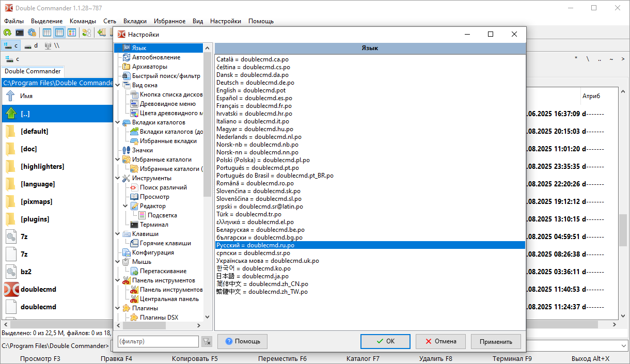Click the Помощь button in dialog
This screenshot has width=630, height=364.
click(x=242, y=341)
